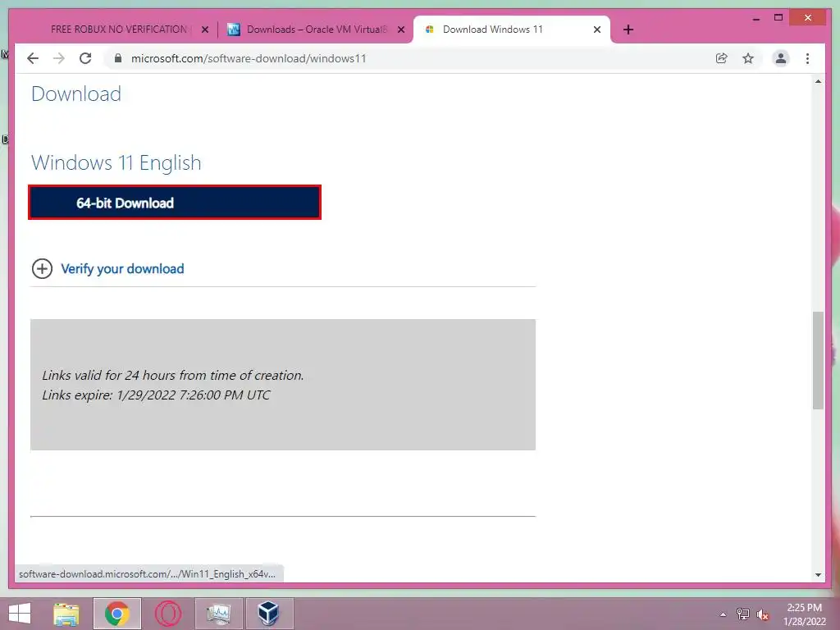Open the Chrome profile avatar menu
The image size is (840, 630).
tap(781, 58)
